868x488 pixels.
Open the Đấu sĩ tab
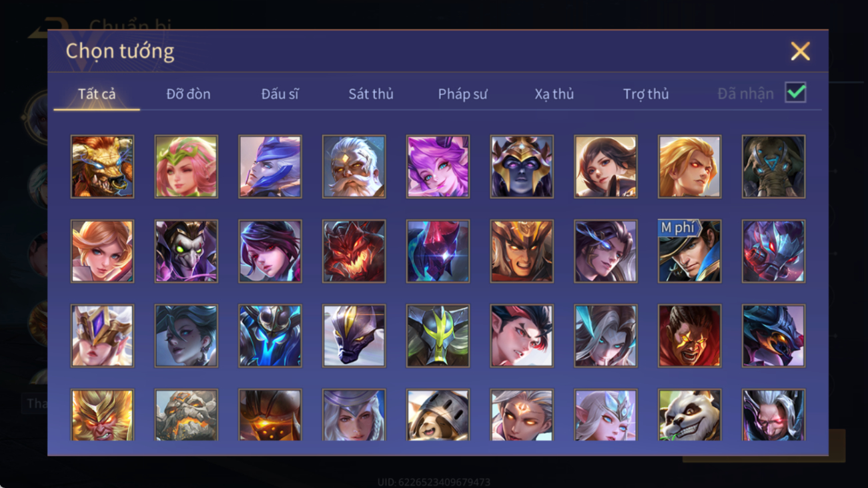[280, 94]
